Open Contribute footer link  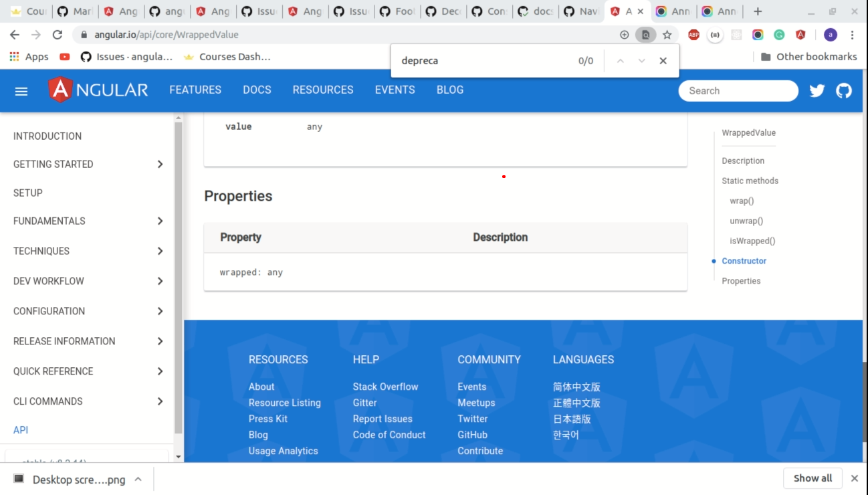tap(480, 451)
